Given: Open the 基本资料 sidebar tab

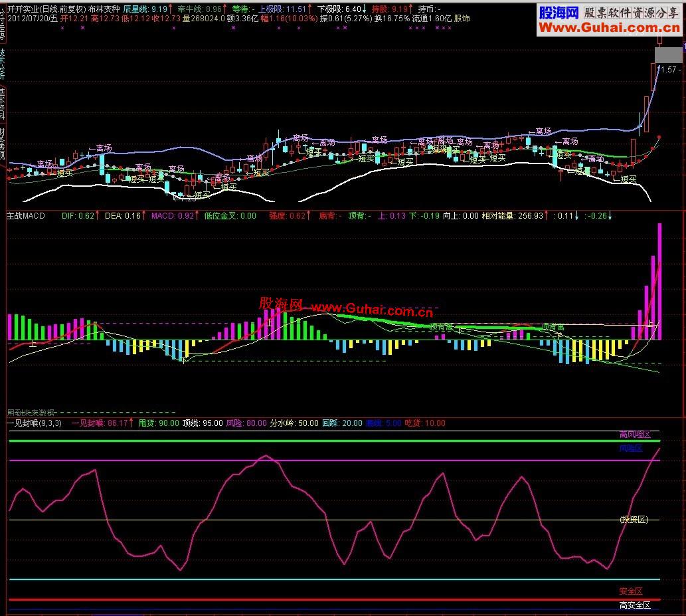Looking at the screenshot, I should (x=2, y=104).
